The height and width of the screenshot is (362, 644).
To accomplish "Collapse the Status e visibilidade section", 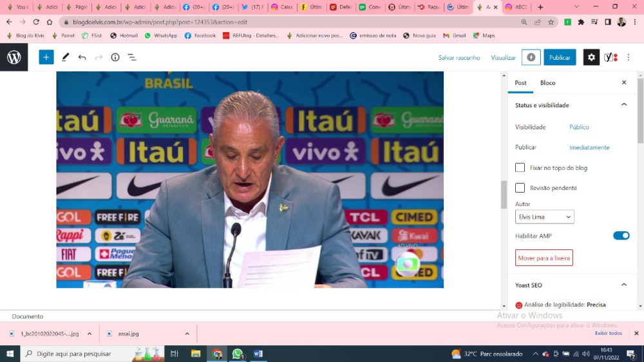I will [624, 105].
